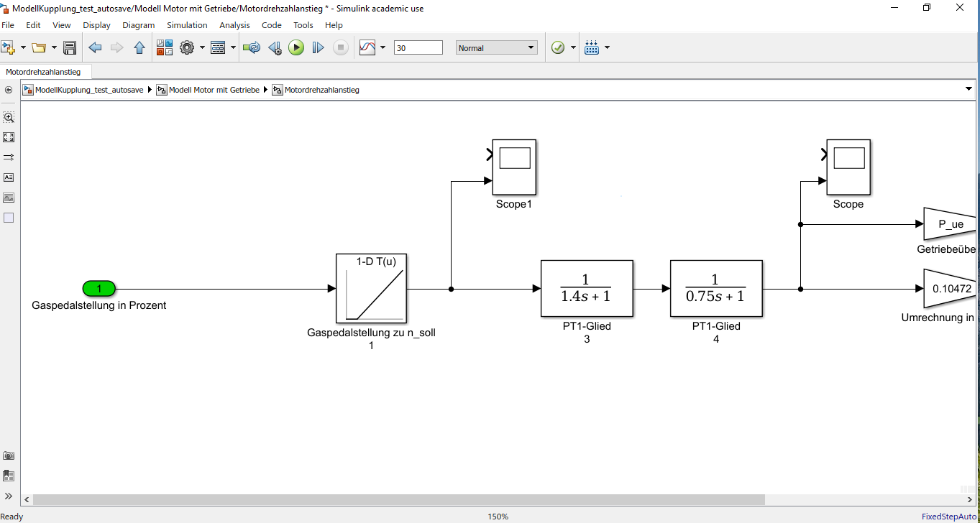The image size is (980, 523).
Task: Select the Annotation tool in the palette
Action: (x=9, y=177)
